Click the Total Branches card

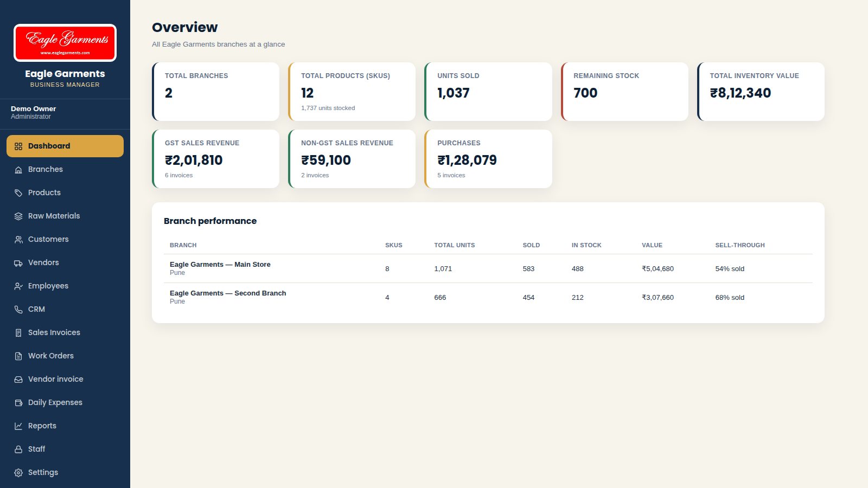click(x=216, y=92)
